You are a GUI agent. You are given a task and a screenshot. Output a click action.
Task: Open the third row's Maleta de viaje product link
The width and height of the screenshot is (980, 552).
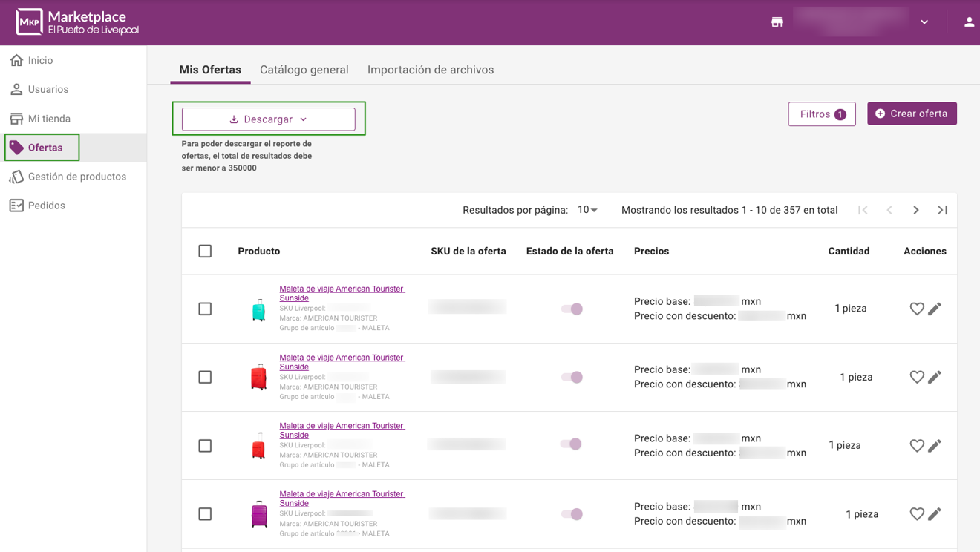coord(342,430)
